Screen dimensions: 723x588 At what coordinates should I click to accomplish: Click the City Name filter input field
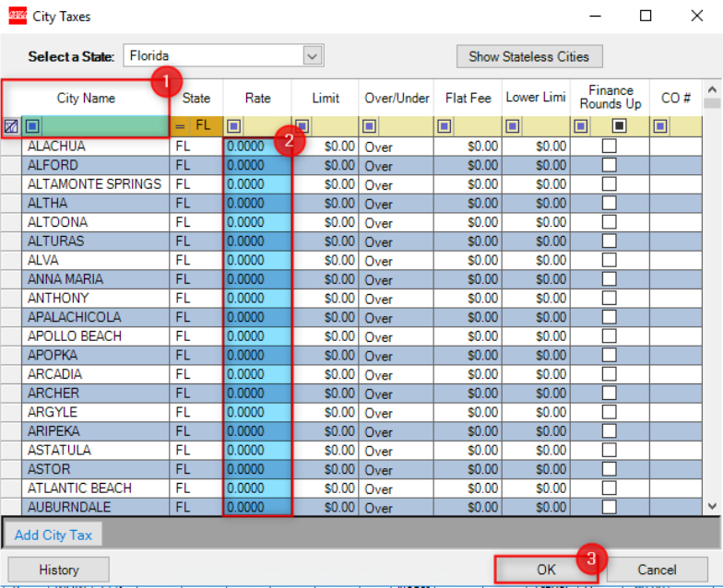pyautogui.click(x=105, y=125)
